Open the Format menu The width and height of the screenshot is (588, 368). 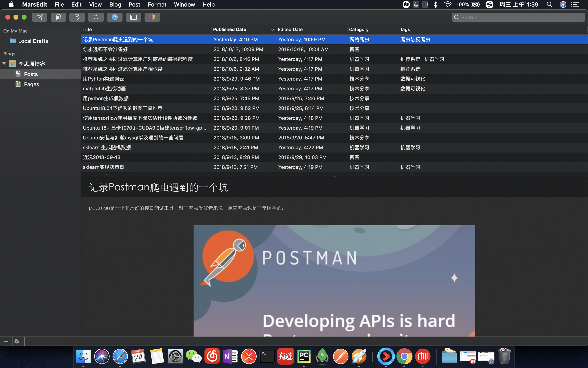(157, 4)
